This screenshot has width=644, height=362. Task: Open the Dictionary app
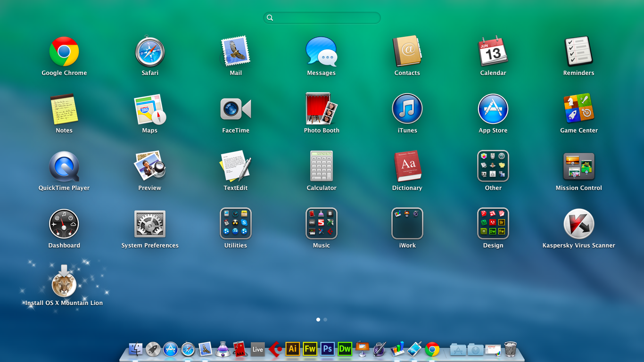click(x=407, y=166)
